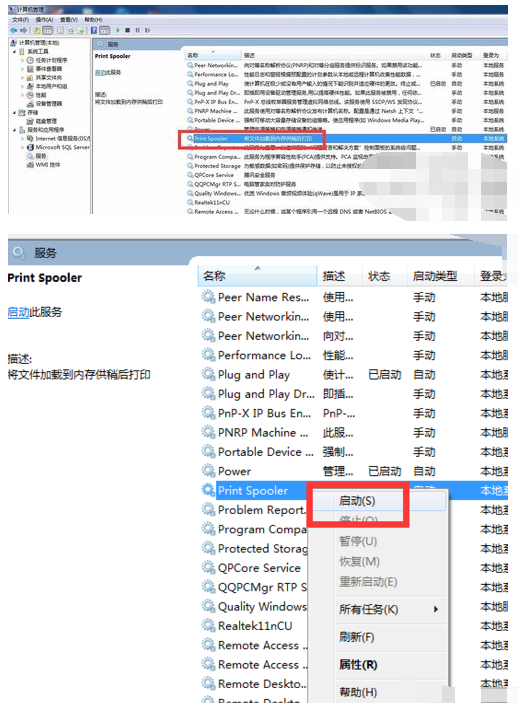The width and height of the screenshot is (518, 703).
Task: Choose 刷新(F) in the context menu
Action: click(379, 637)
